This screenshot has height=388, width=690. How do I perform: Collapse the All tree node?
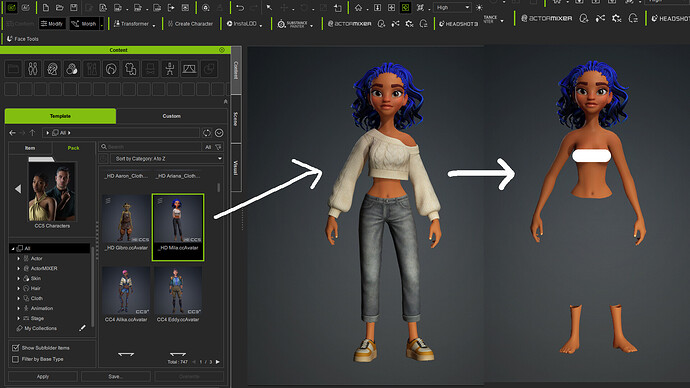coord(13,249)
